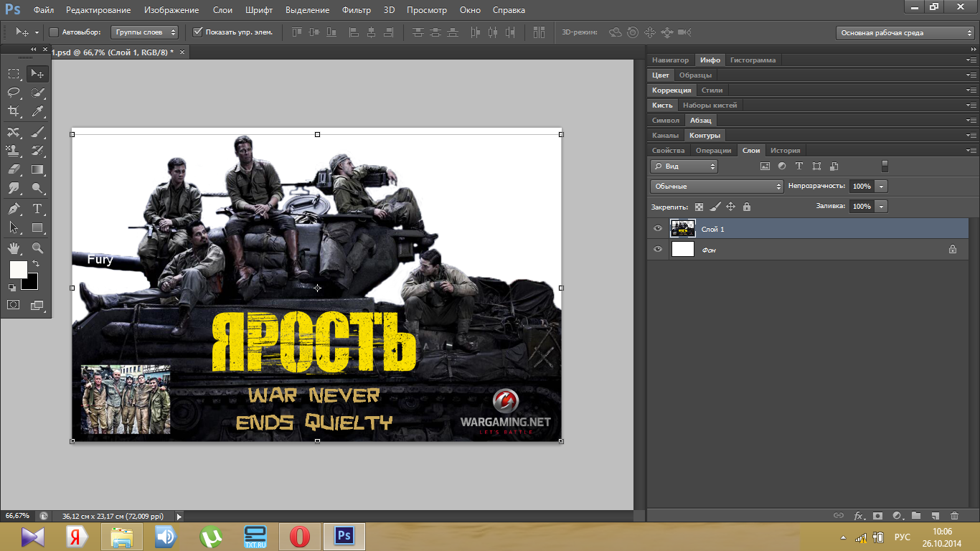Select the Eyedropper tool

click(37, 111)
